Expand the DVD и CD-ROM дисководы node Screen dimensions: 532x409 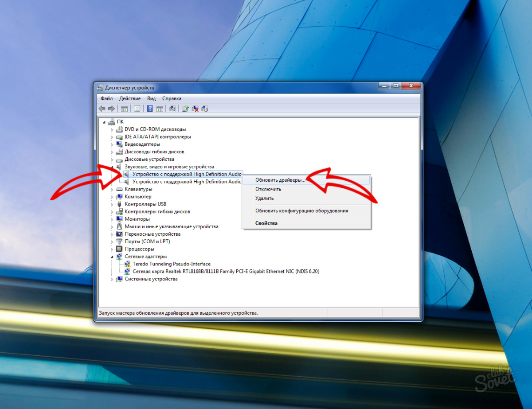coord(112,129)
